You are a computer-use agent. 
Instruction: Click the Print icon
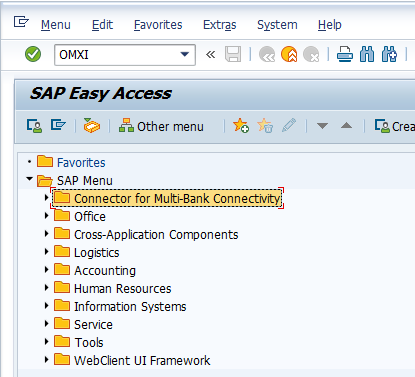345,54
